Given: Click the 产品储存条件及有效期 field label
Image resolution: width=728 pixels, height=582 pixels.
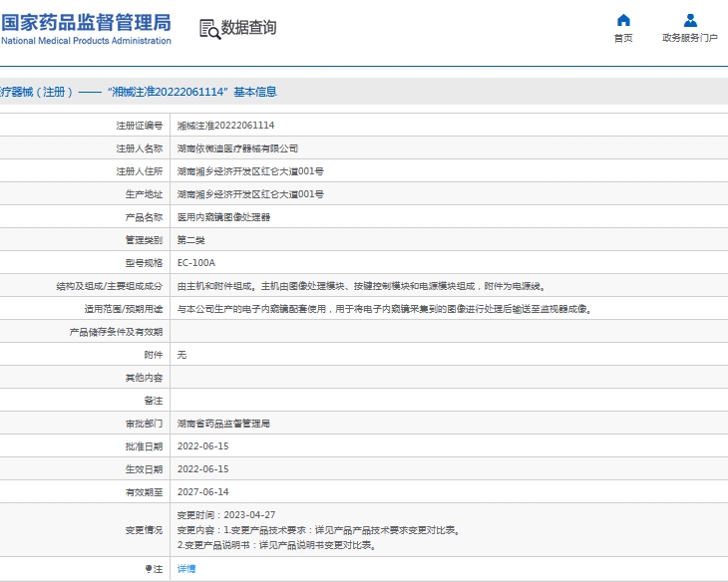Looking at the screenshot, I should [x=116, y=332].
